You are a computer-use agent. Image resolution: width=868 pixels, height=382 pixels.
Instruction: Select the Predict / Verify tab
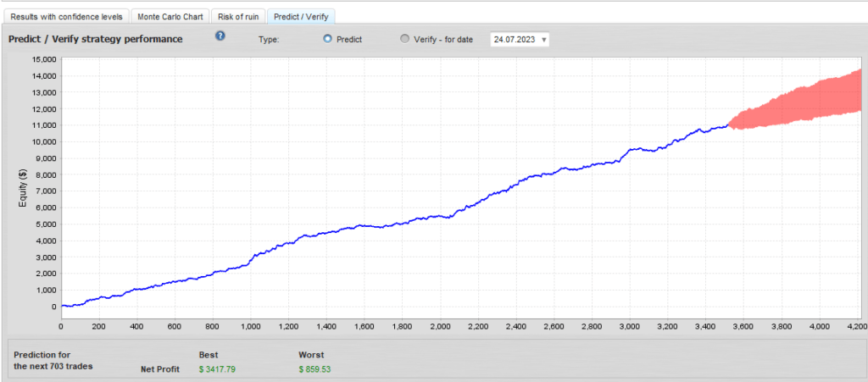pyautogui.click(x=301, y=17)
